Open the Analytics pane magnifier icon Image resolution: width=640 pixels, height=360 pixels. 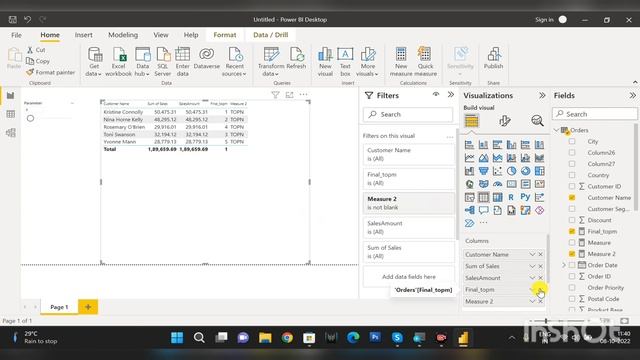pos(537,121)
